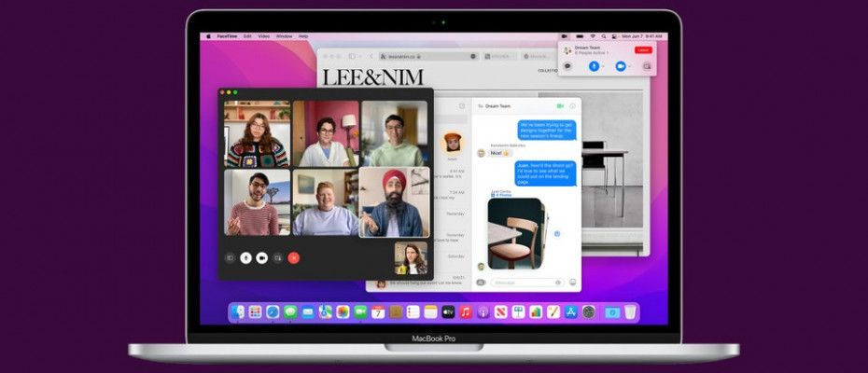Select the tile of woman in crochet sweater
Image resolution: width=868 pixels, height=373 pixels.
click(257, 134)
